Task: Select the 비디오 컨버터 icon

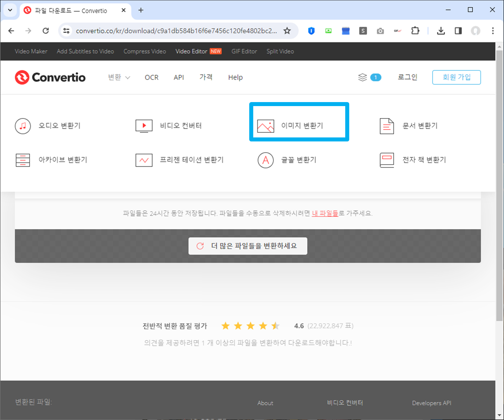Action: click(x=143, y=126)
